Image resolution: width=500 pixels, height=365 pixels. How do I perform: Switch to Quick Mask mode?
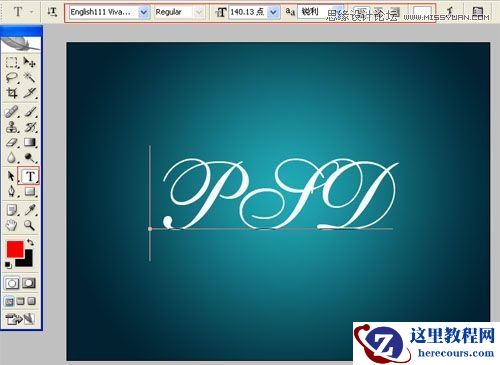(x=29, y=284)
